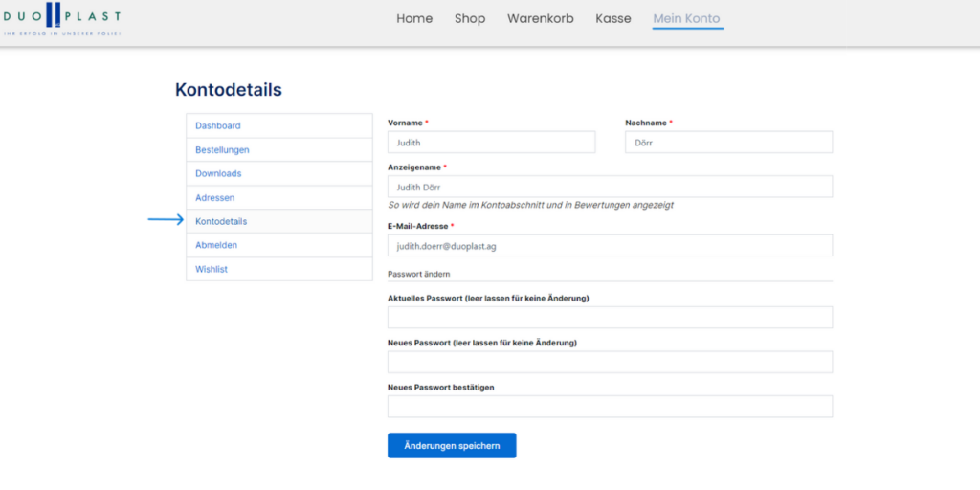Click the E-Mail-Adresse label
The width and height of the screenshot is (980, 490).
(x=417, y=226)
